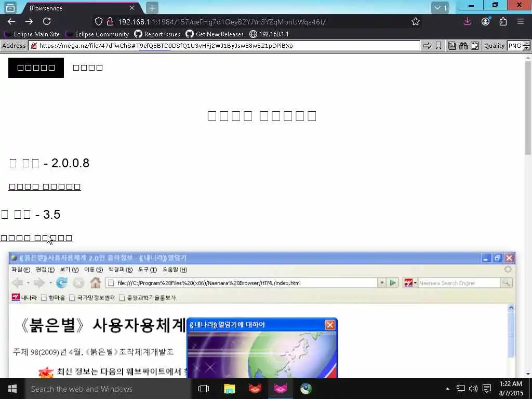Reload the current page
This screenshot has height=399, width=532.
point(46,22)
